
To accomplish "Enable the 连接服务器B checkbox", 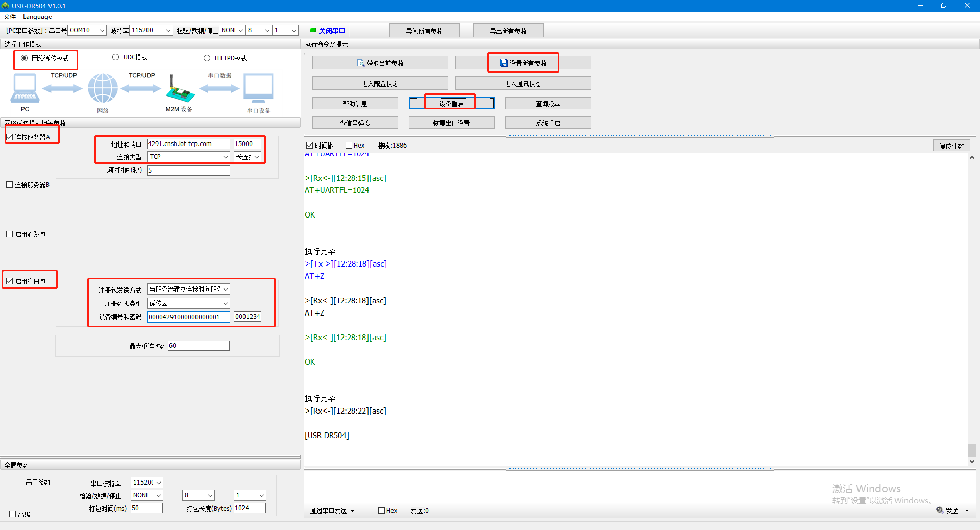I will tap(10, 185).
